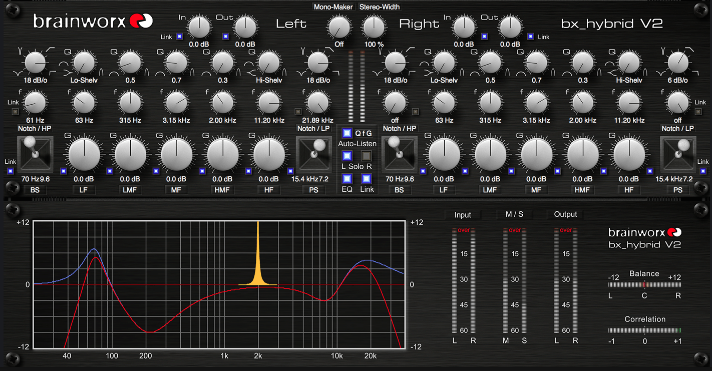Image resolution: width=712 pixels, height=371 pixels.
Task: Toggle the center EQ bypass button
Action: pos(347,178)
